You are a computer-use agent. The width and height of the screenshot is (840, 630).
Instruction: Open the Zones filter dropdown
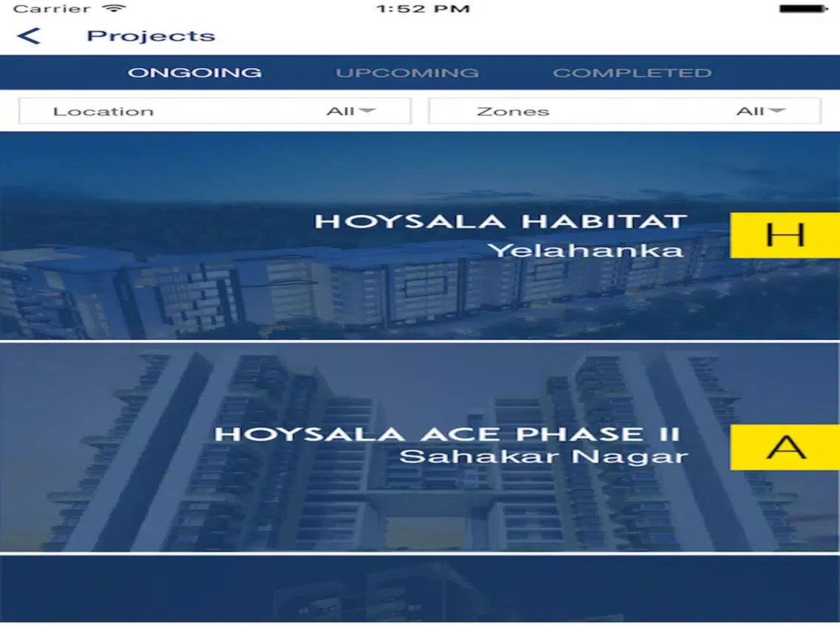click(625, 111)
